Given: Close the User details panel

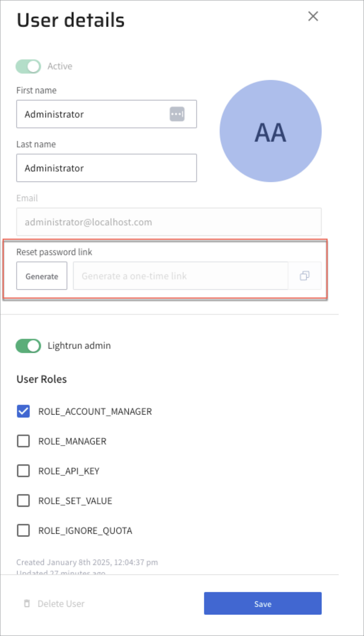Looking at the screenshot, I should coord(313,17).
